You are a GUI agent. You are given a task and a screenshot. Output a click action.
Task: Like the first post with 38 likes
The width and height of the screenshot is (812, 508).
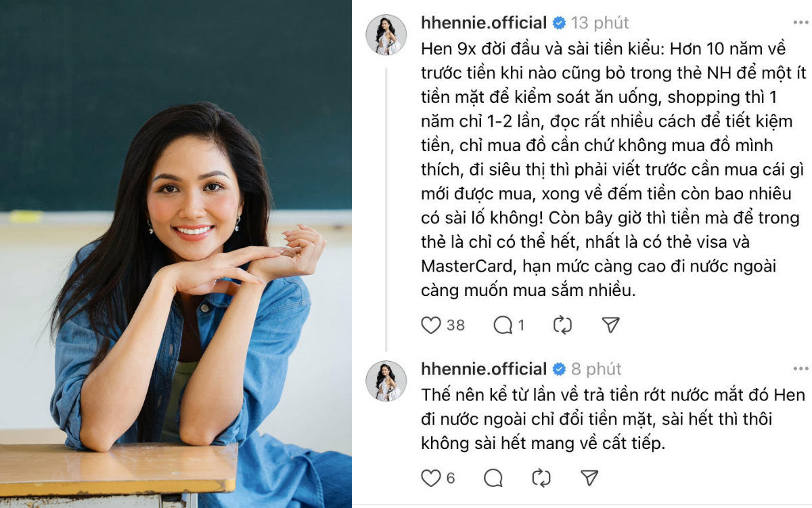431,325
